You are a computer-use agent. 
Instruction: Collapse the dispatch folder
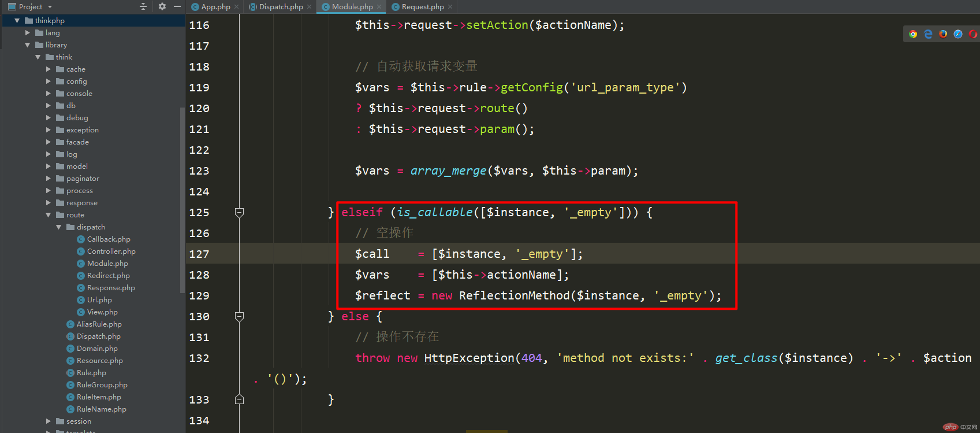(58, 227)
